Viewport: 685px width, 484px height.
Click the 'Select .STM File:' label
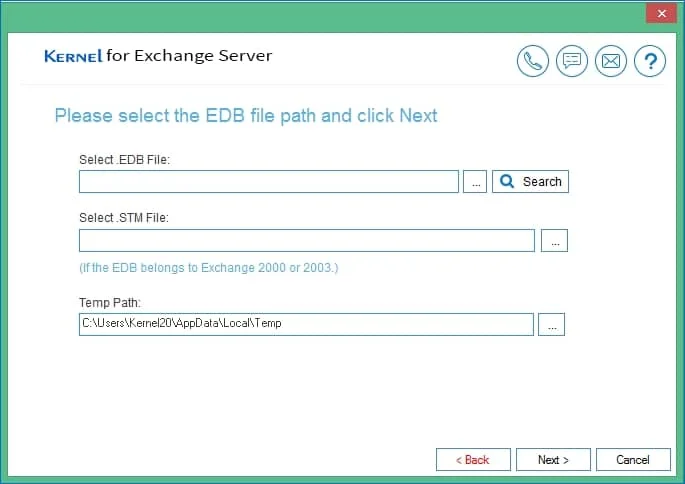124,218
